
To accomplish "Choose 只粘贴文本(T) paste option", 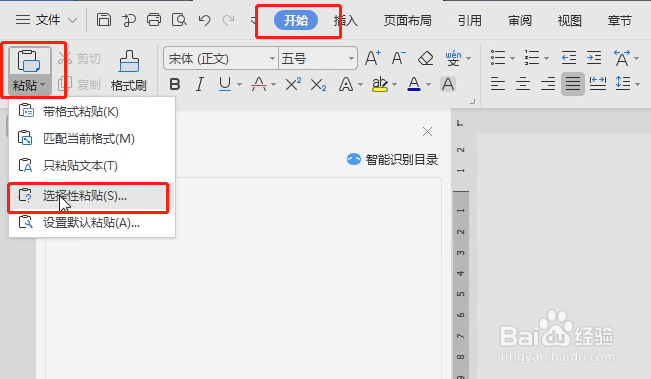I will (x=92, y=166).
